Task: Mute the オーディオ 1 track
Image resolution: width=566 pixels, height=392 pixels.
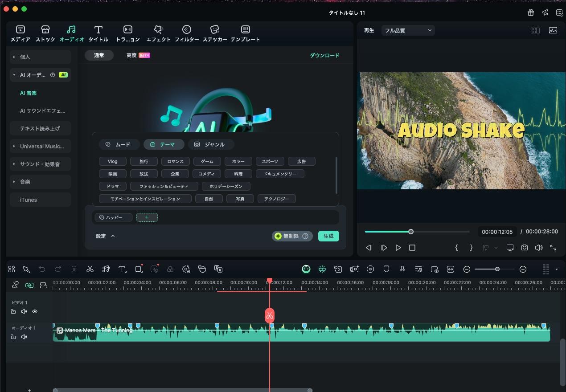Action: [x=24, y=337]
